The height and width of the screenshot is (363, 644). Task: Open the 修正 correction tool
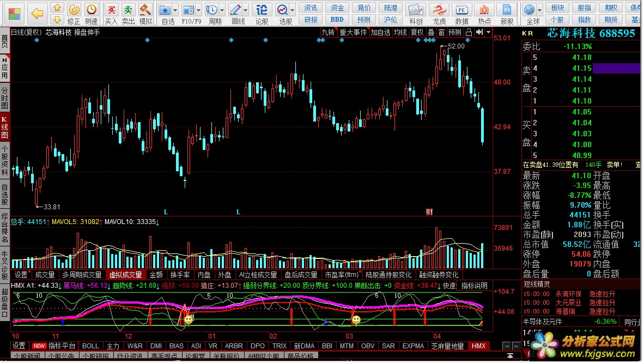point(74,14)
